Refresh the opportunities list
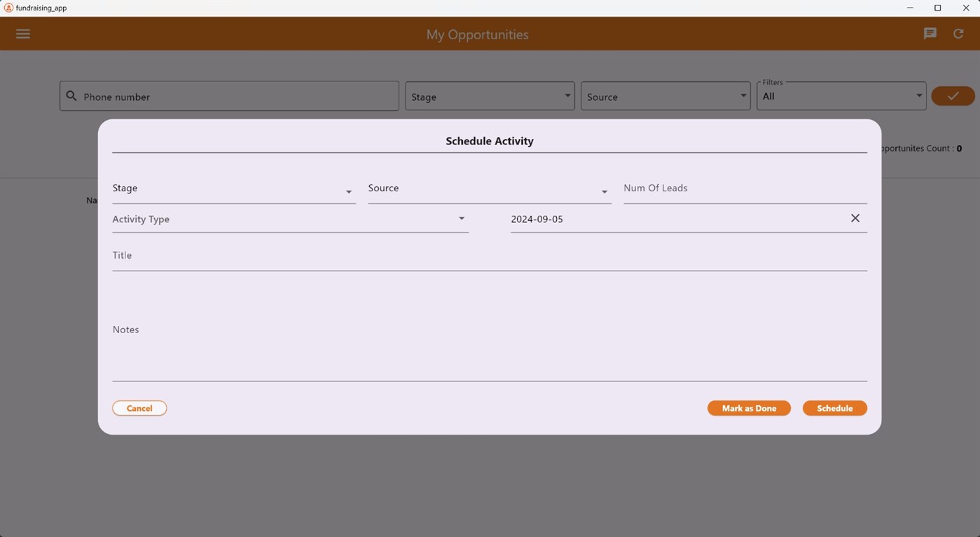The width and height of the screenshot is (980, 537). point(958,33)
